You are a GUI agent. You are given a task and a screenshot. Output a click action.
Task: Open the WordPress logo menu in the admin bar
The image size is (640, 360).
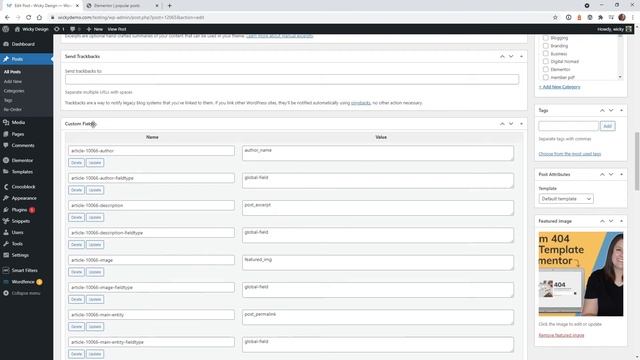point(6,29)
